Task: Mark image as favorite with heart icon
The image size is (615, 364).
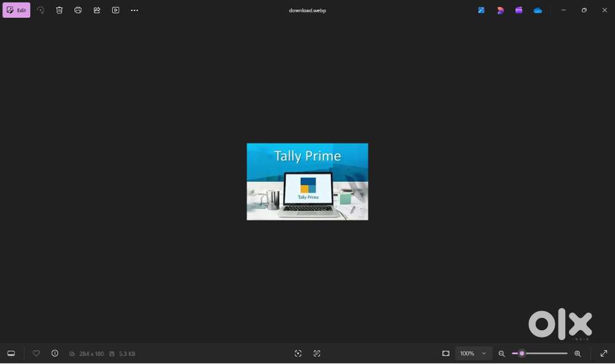Action: [x=36, y=354]
